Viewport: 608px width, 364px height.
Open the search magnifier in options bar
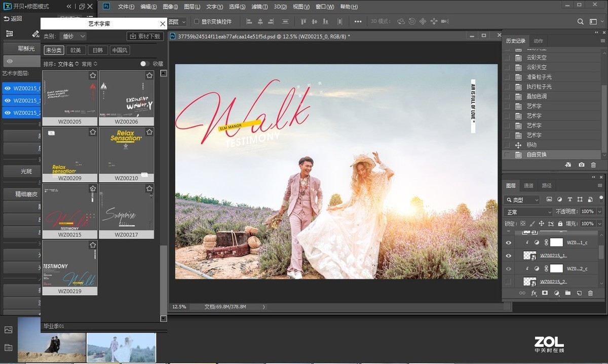click(581, 22)
